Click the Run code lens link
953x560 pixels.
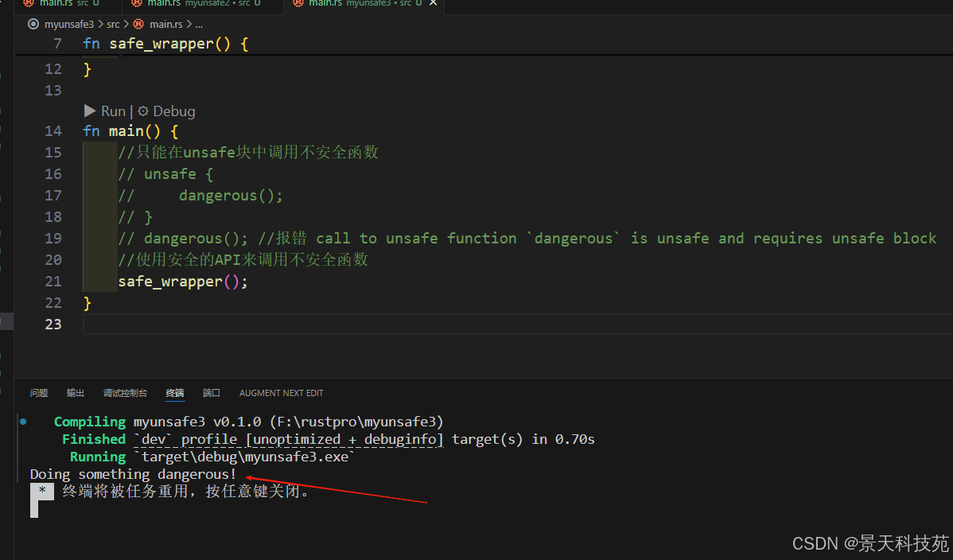click(113, 111)
